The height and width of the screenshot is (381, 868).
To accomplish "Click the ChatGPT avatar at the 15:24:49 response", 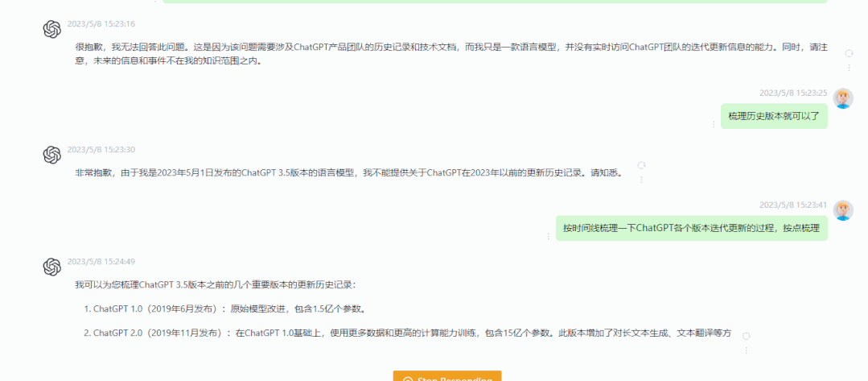I will [52, 266].
